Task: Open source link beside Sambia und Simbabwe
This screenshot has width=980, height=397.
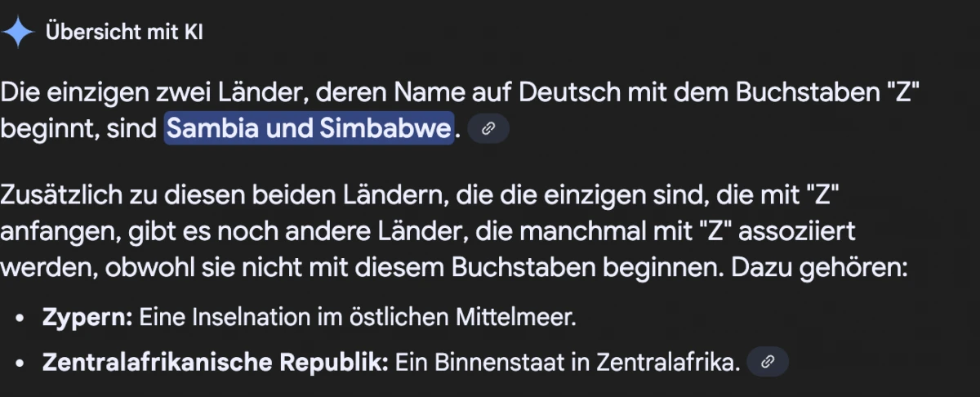Action: point(488,129)
